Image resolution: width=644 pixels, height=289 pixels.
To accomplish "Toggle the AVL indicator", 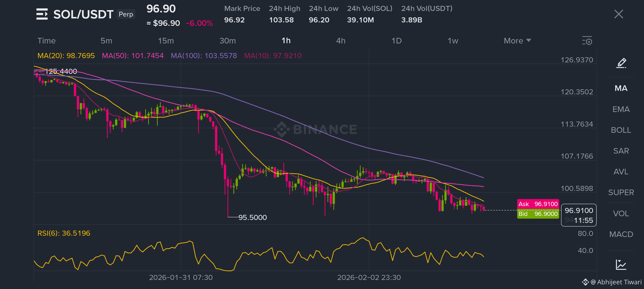I will [621, 172].
